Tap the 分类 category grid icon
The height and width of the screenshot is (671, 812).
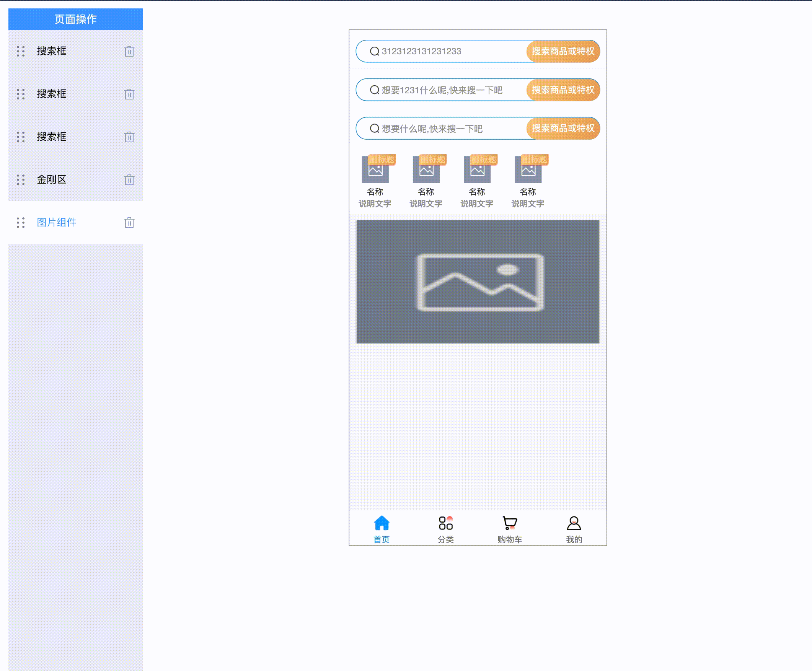[x=445, y=524]
